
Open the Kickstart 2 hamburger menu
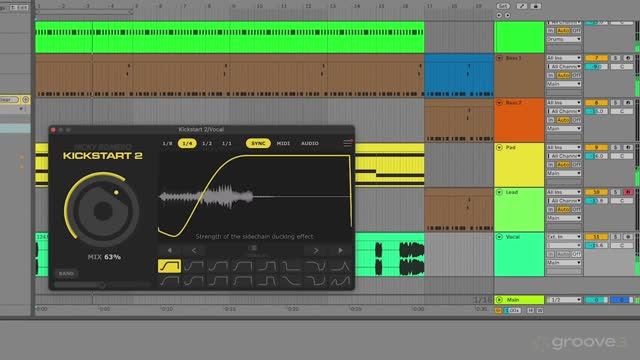tap(347, 143)
